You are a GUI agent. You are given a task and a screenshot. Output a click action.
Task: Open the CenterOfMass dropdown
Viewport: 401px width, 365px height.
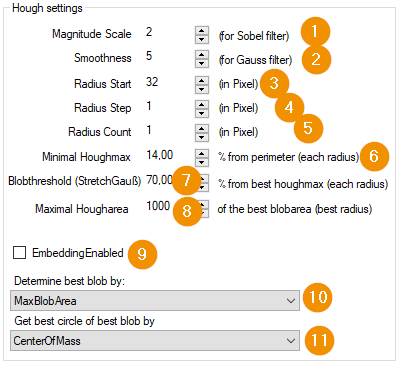(155, 340)
